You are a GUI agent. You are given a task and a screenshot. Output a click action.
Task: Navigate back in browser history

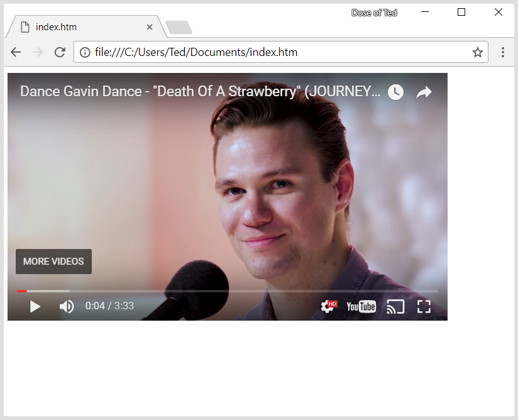pos(16,52)
